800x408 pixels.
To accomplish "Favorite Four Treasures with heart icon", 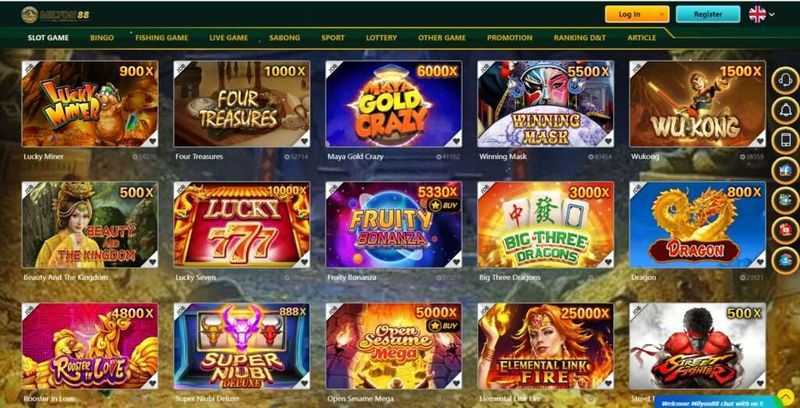I will pyautogui.click(x=305, y=141).
